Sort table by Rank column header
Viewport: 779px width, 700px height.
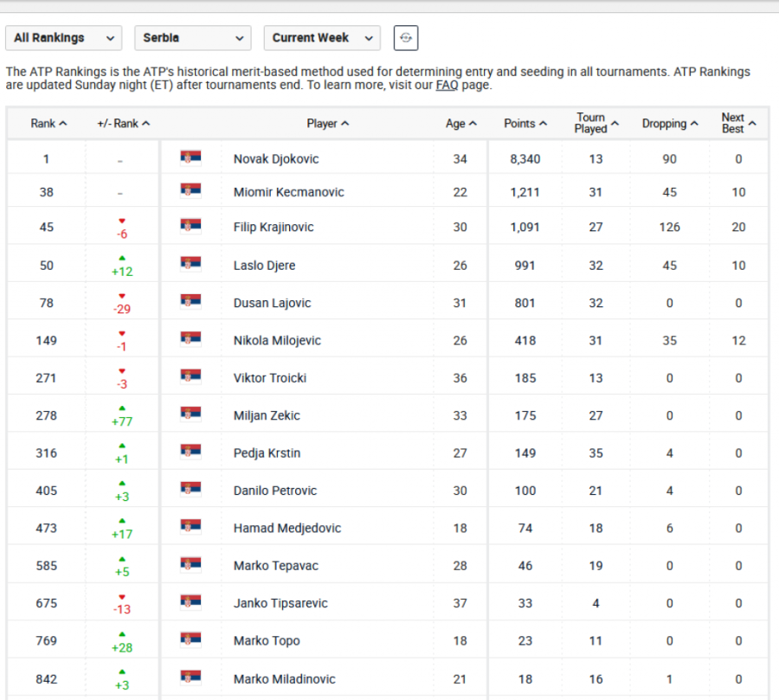tap(48, 124)
